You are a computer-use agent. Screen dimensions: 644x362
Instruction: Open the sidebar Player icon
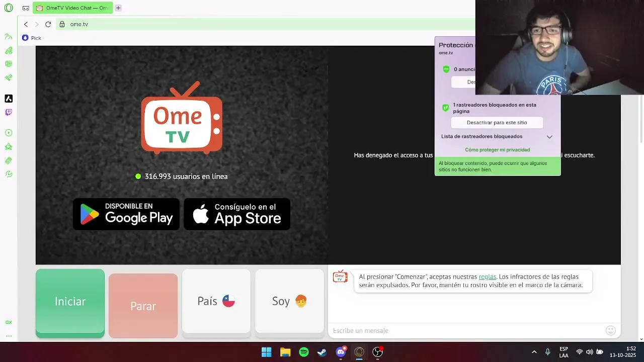[x=9, y=133]
